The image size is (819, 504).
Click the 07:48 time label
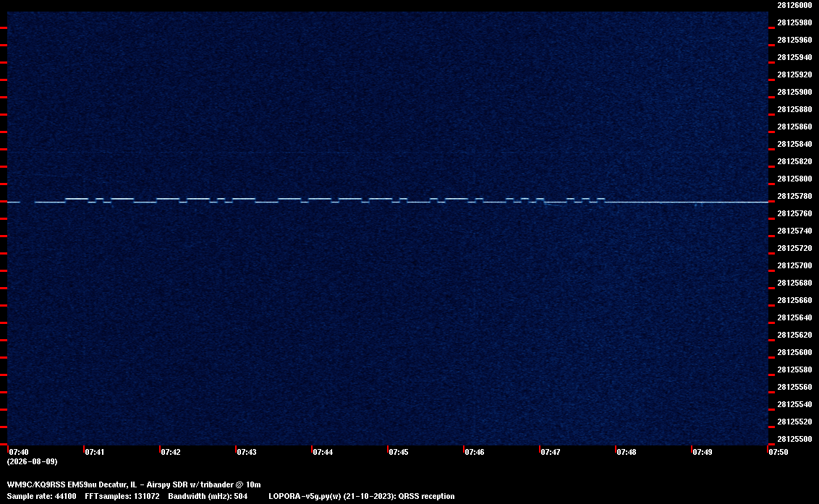[x=627, y=452]
